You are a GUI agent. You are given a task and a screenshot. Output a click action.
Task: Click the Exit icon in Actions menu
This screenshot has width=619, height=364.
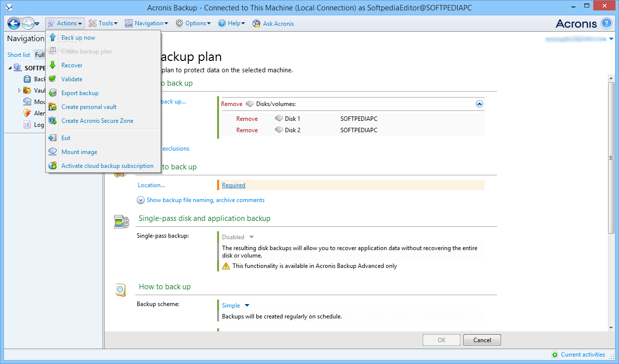point(53,138)
